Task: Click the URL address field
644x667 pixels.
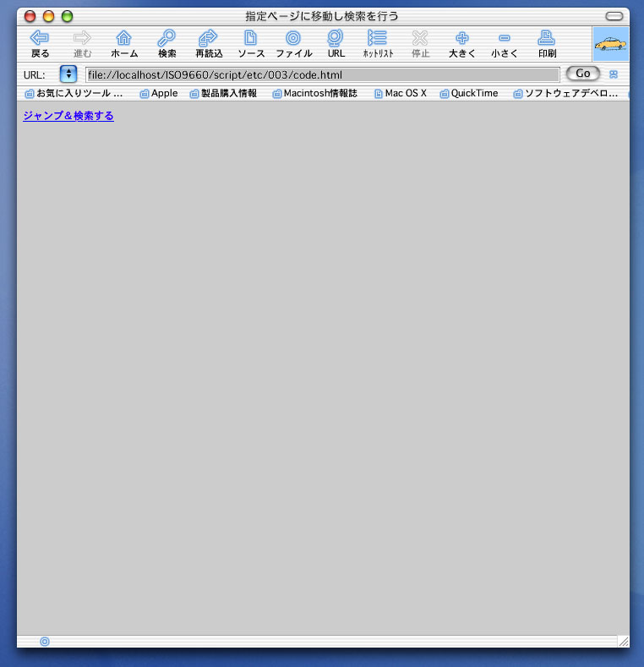Action: click(x=323, y=75)
